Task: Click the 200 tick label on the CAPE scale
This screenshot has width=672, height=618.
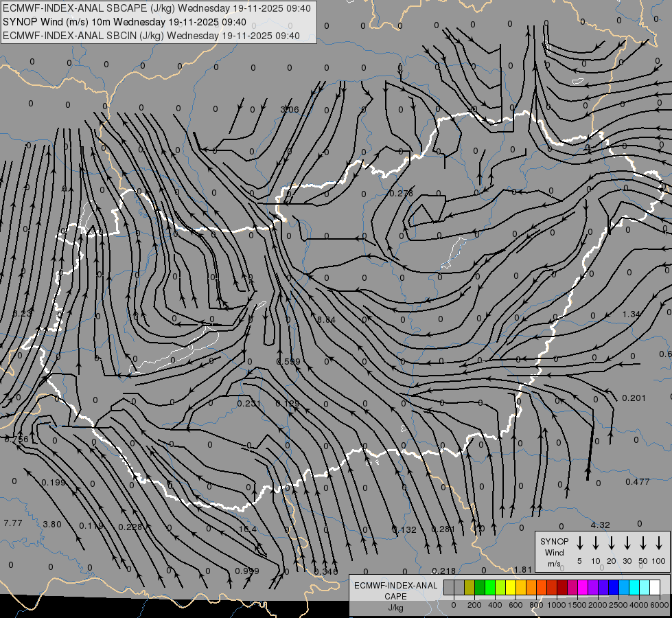Action: pyautogui.click(x=474, y=605)
